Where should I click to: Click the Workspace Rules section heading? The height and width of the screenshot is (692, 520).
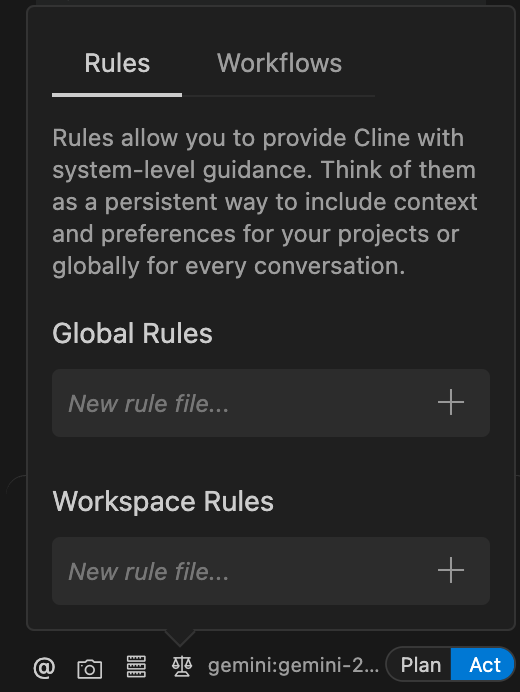pyautogui.click(x=163, y=502)
